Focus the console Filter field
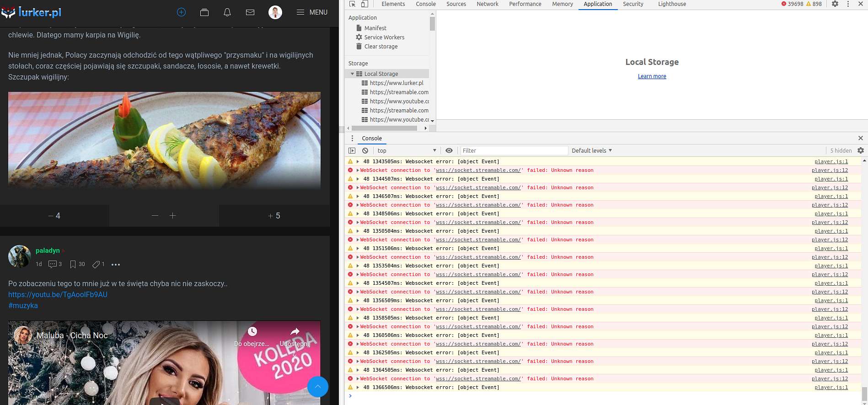 [x=514, y=150]
